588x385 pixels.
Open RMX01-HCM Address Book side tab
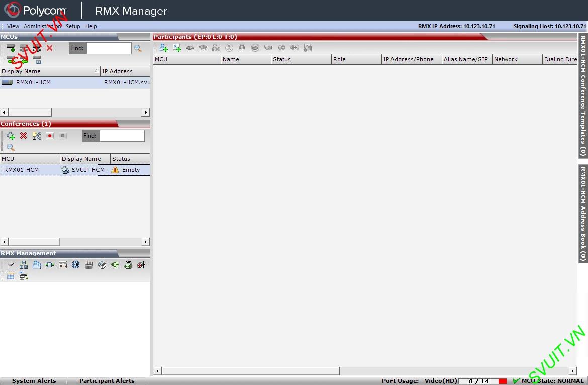click(x=583, y=213)
